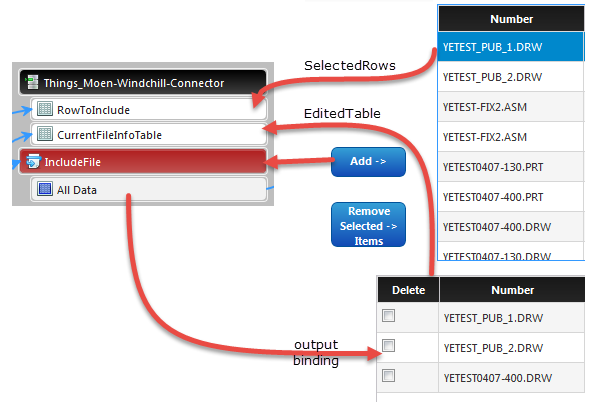591x402 pixels.
Task: Click the upper grid Number column header
Action: tap(511, 18)
